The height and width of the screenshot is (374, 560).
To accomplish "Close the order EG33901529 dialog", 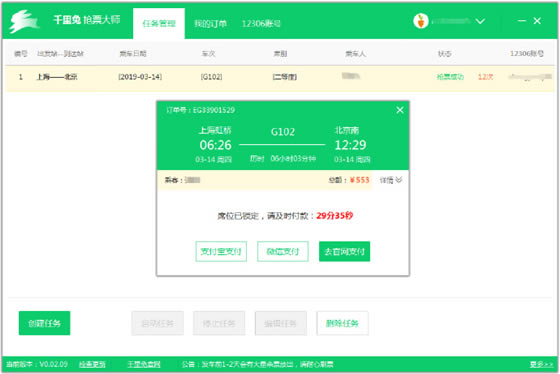I will (400, 110).
